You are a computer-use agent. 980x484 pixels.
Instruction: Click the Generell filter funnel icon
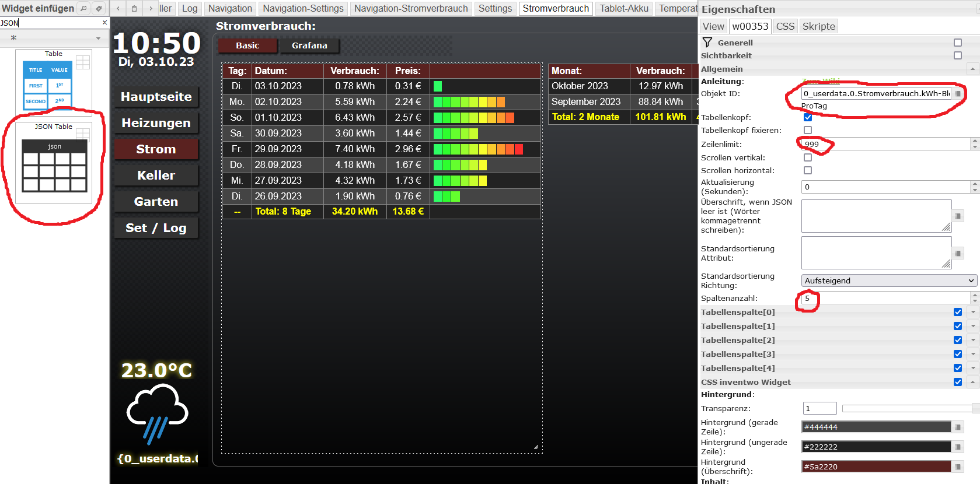[x=707, y=43]
